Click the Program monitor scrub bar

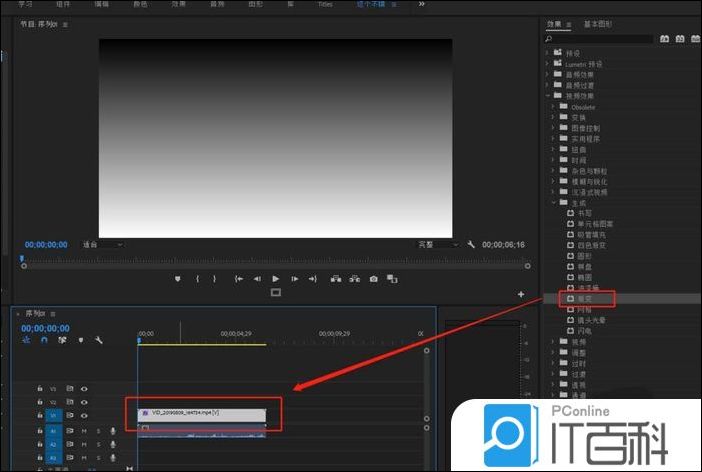pos(270,260)
